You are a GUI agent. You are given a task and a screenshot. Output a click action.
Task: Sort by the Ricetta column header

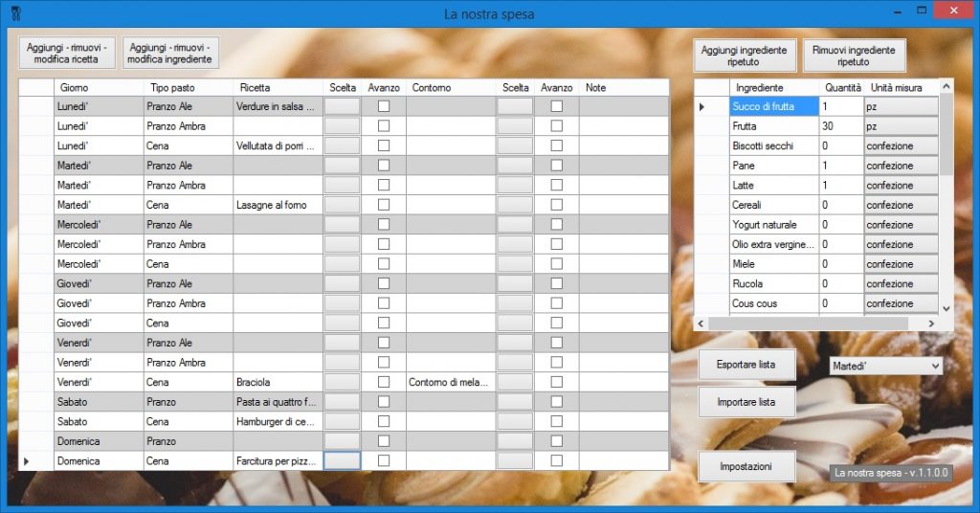coord(278,87)
